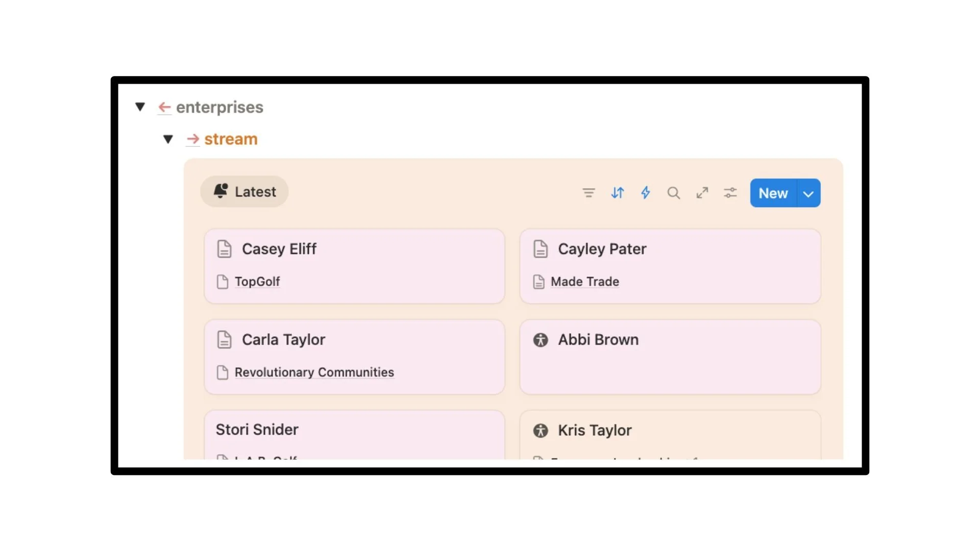Open the filter icon in toolbar

[x=589, y=193]
